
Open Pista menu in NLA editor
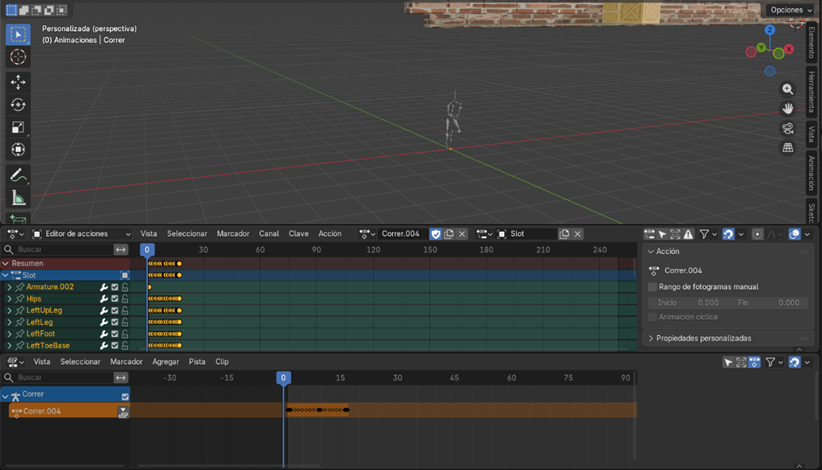pos(197,362)
